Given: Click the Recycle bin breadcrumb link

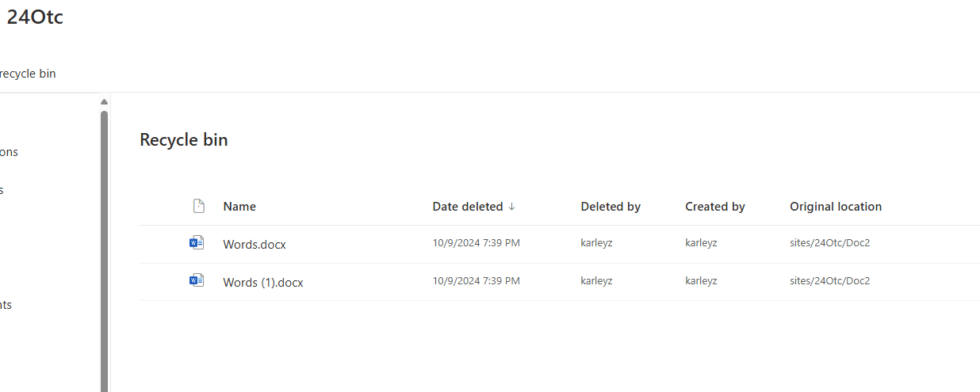Looking at the screenshot, I should 28,74.
